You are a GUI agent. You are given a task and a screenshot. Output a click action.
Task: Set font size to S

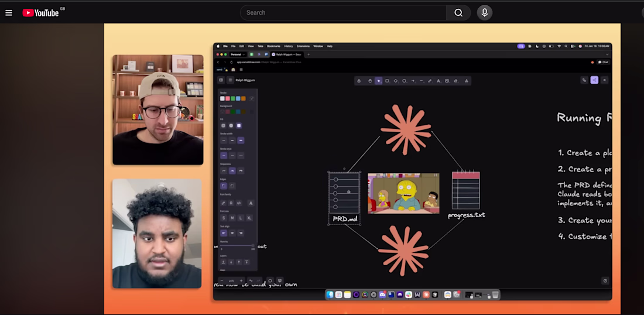click(x=224, y=218)
